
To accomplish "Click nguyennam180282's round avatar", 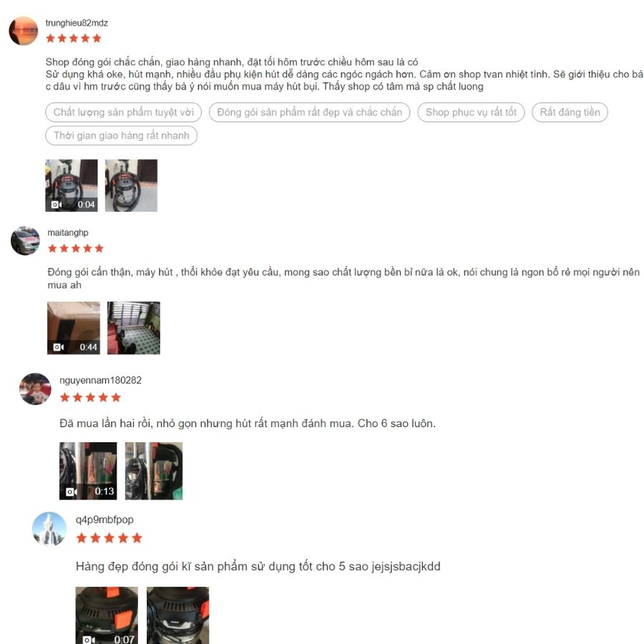I will [35, 389].
